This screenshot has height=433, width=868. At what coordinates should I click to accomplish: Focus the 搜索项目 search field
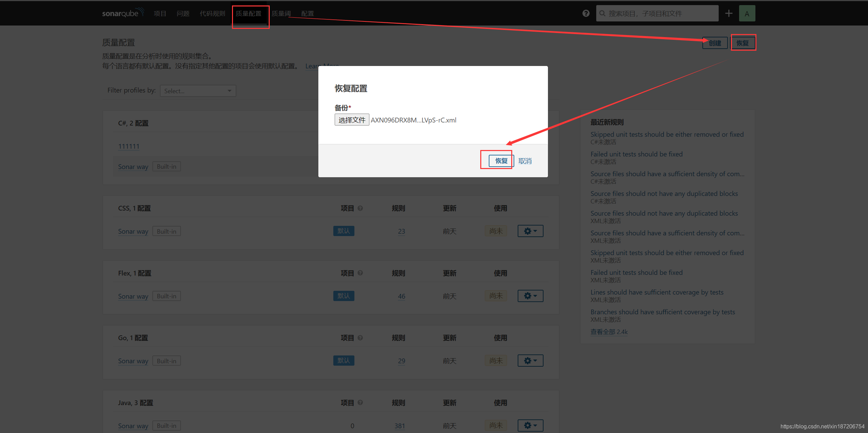[x=657, y=13]
